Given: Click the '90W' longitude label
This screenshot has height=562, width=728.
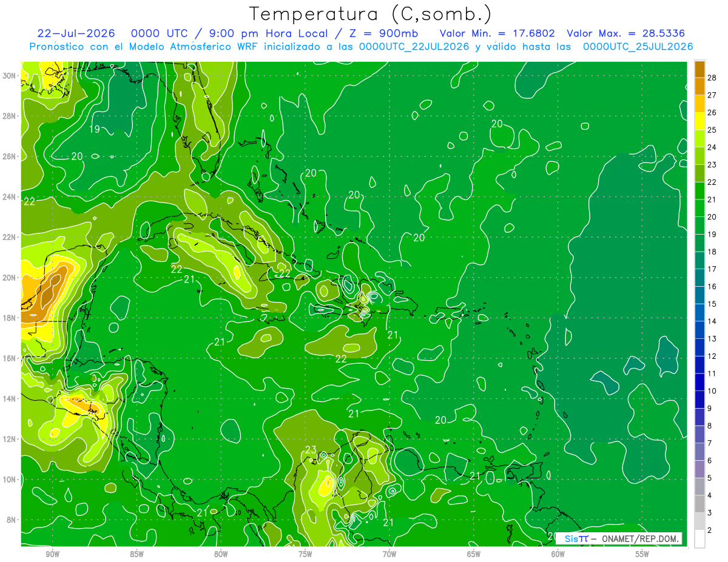Looking at the screenshot, I should [x=52, y=554].
